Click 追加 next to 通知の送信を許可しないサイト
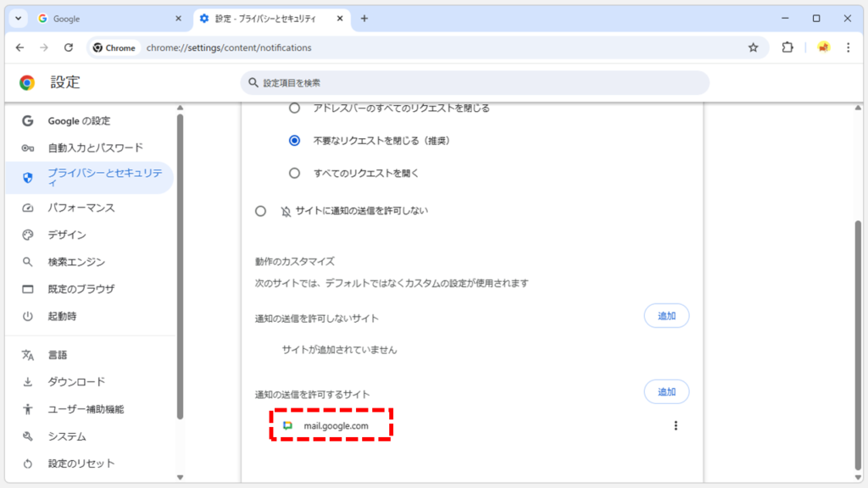This screenshot has height=488, width=868. tap(666, 315)
